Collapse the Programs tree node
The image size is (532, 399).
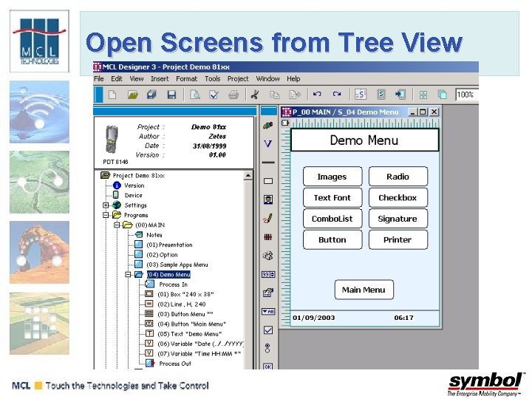point(106,215)
